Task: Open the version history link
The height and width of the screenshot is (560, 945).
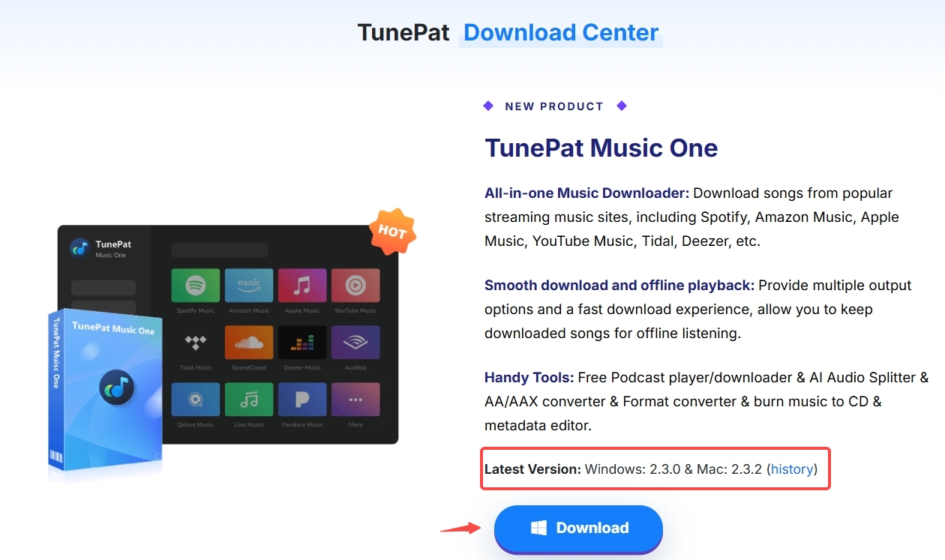Action: click(x=791, y=469)
